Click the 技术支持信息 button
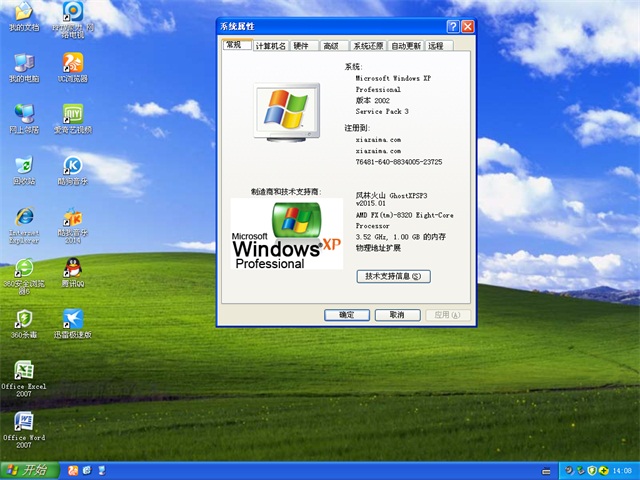 pyautogui.click(x=393, y=276)
